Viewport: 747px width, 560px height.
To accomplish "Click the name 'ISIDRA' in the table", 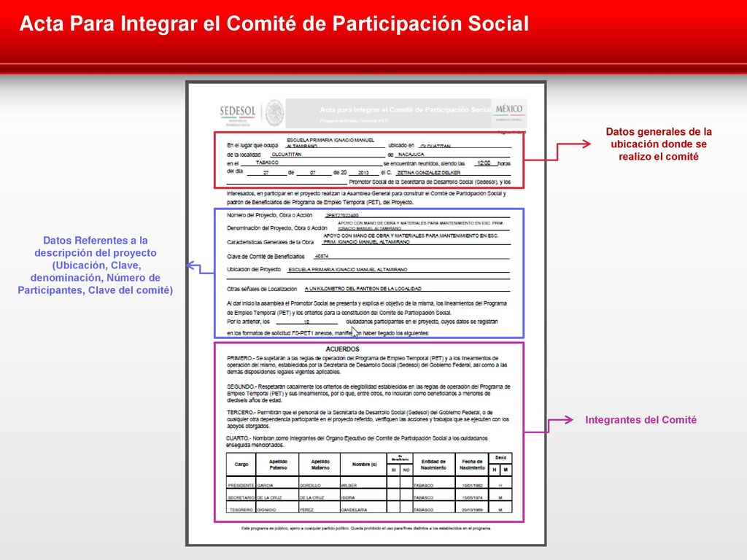I will point(348,497).
